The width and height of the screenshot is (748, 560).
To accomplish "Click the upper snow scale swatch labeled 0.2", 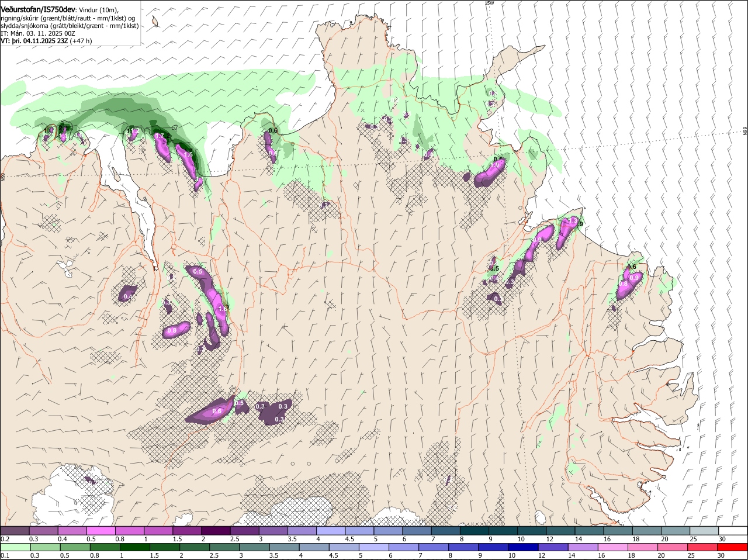I will click(15, 531).
